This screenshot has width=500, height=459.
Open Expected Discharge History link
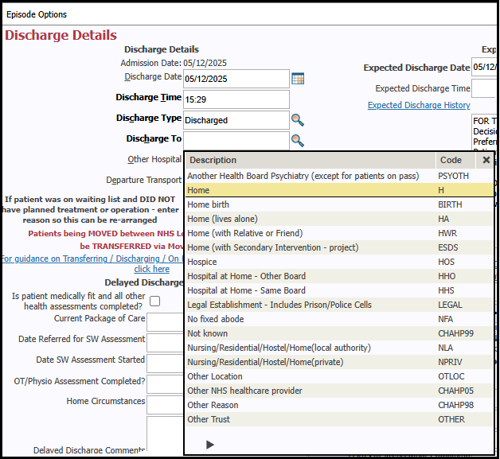[x=419, y=105]
